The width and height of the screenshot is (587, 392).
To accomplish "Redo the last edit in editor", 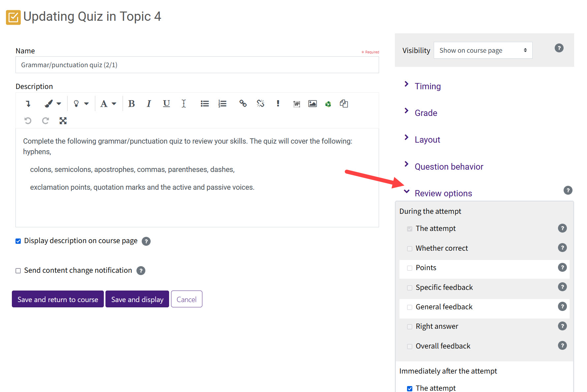I will 45,121.
